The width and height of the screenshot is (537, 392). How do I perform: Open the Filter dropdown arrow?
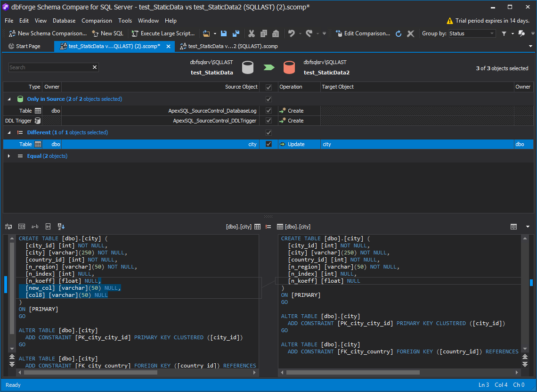[513, 33]
